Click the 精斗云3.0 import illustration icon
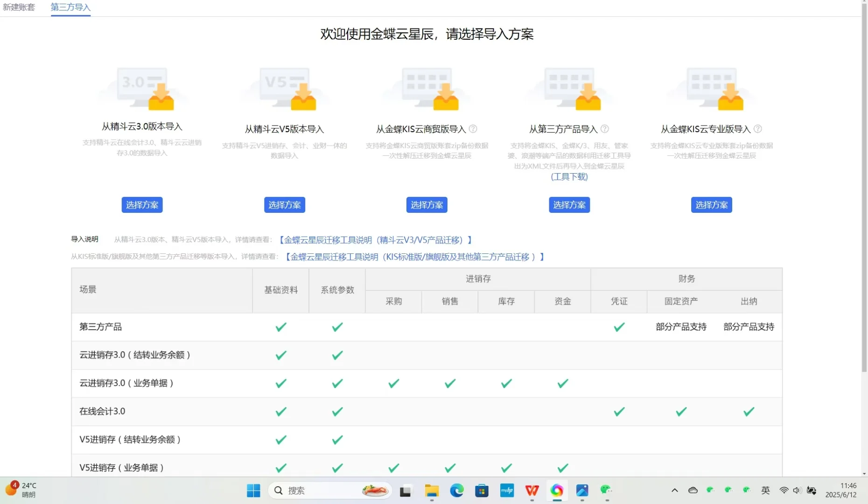The height and width of the screenshot is (504, 868). coord(142,89)
